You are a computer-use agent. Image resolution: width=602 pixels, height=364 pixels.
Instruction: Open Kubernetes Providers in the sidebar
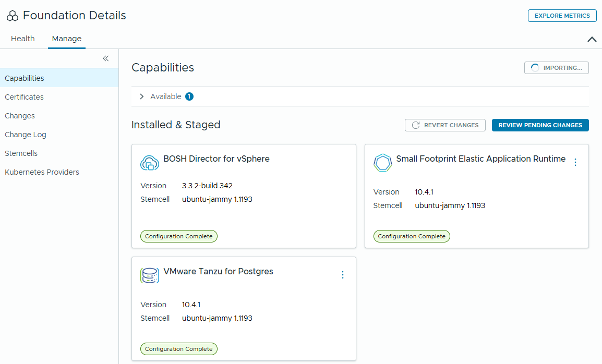click(59, 172)
